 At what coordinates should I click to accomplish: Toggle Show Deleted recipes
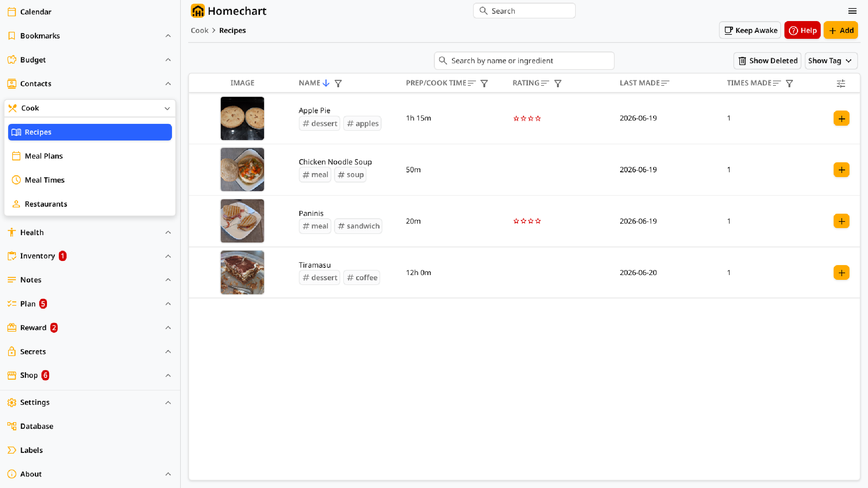[767, 61]
